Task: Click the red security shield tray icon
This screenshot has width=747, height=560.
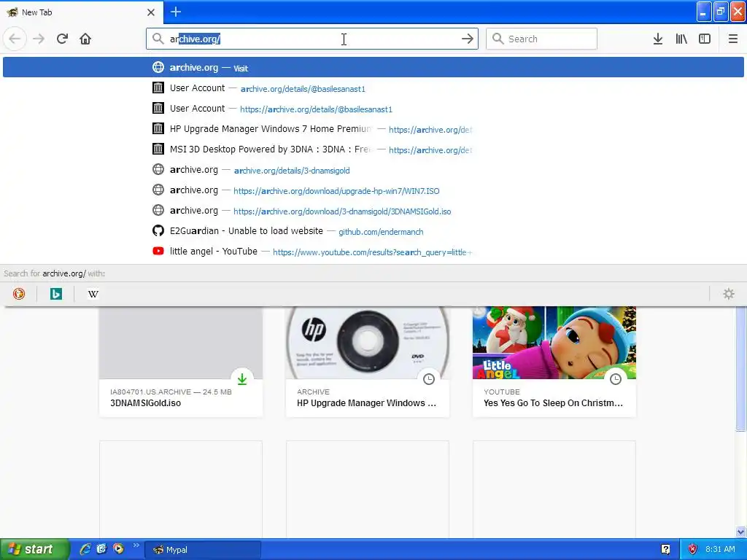Action: pos(692,550)
